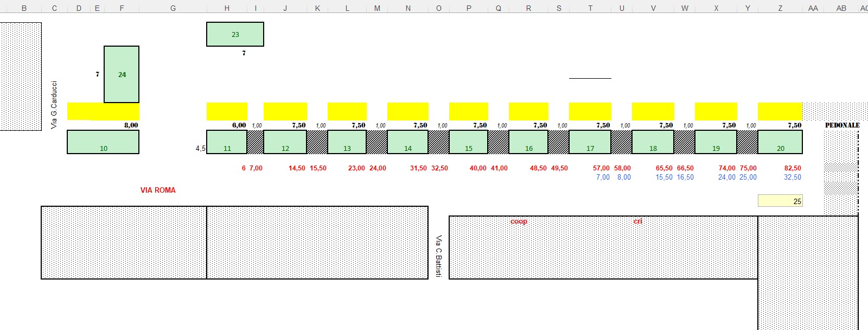Click the column Z header
Screen dimensions: 868x330
click(x=780, y=8)
